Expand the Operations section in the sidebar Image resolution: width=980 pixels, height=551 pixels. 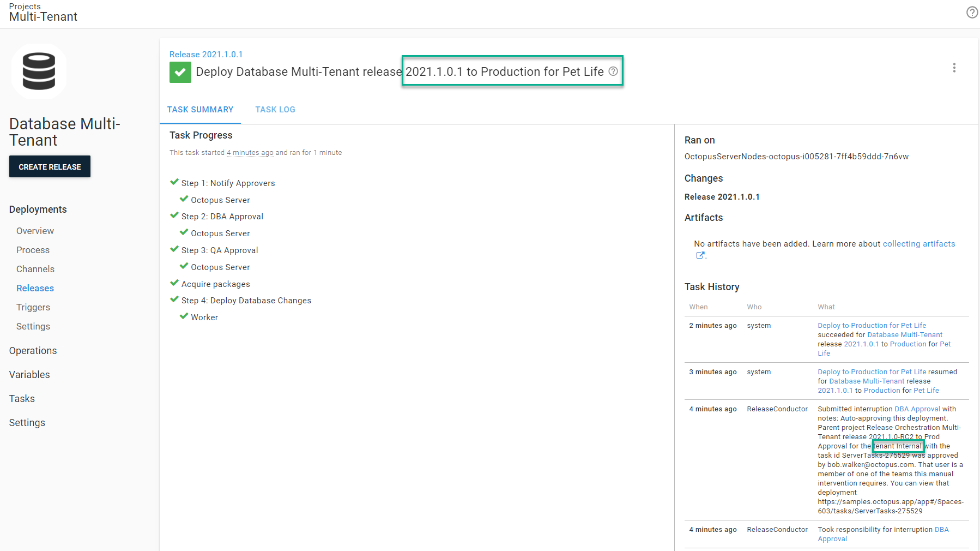click(33, 350)
